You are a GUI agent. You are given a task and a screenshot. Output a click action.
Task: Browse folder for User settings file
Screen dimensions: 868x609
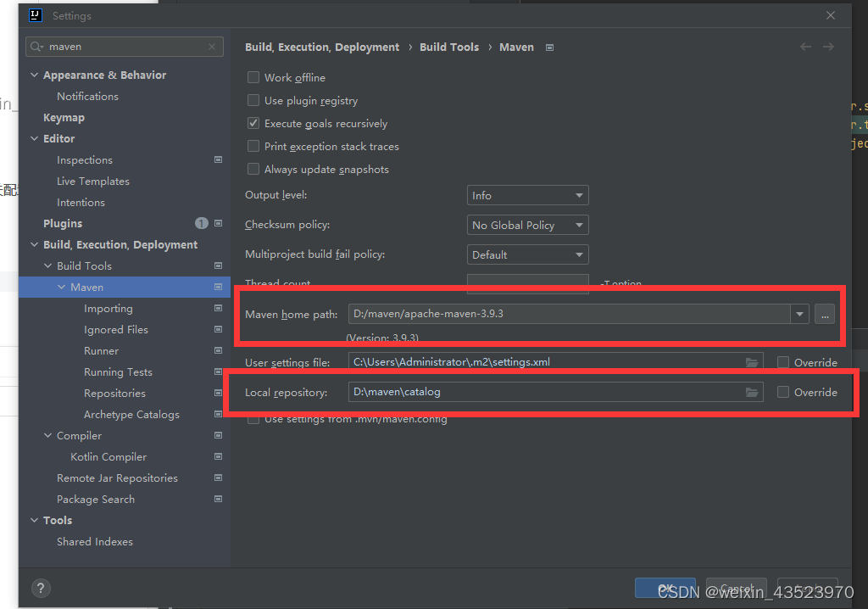(752, 362)
